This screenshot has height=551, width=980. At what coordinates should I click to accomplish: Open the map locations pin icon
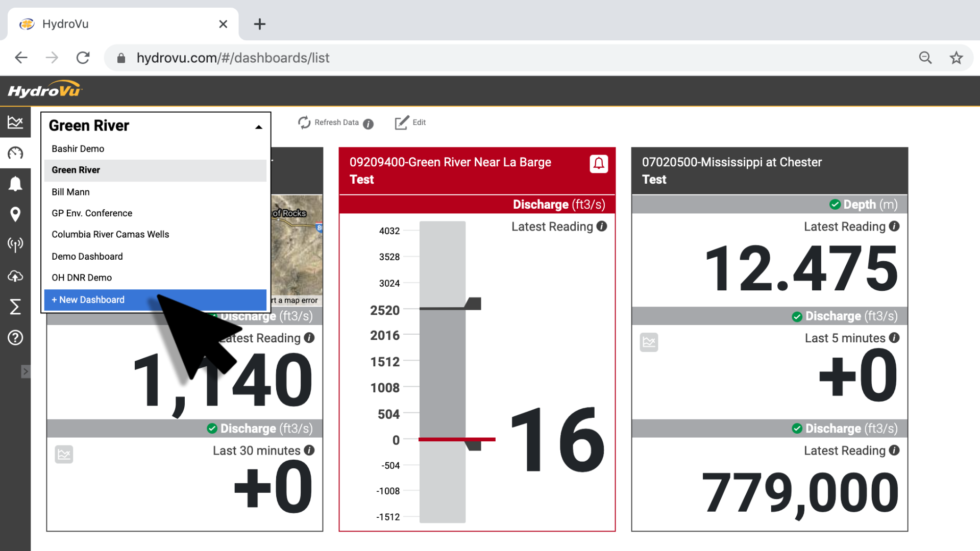(x=15, y=214)
